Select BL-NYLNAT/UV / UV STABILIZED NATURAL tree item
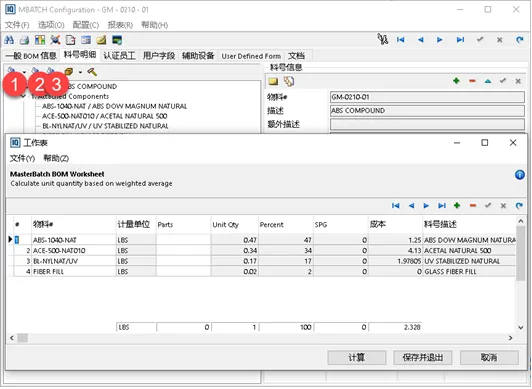Viewport: 532px width, 389px height. pos(105,126)
